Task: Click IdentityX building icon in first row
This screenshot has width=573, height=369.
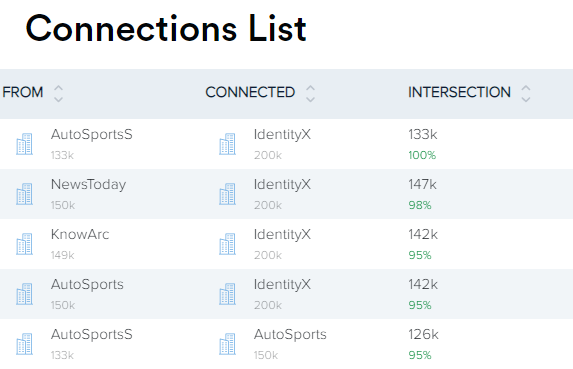Action: [x=227, y=144]
